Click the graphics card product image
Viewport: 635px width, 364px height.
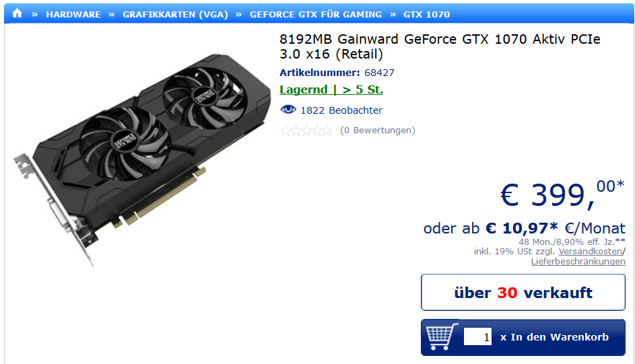[x=141, y=159]
